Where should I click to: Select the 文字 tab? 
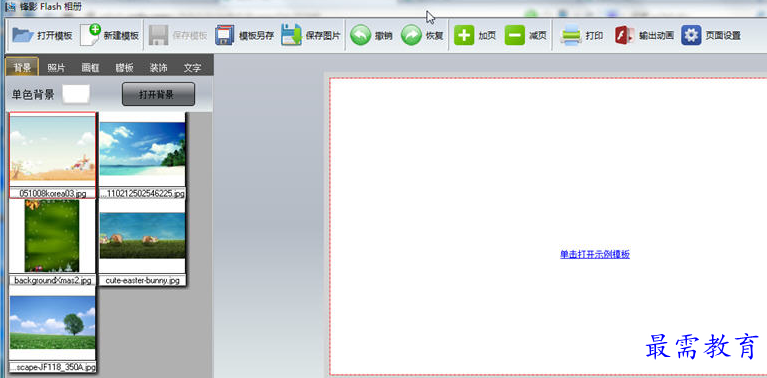(x=192, y=67)
